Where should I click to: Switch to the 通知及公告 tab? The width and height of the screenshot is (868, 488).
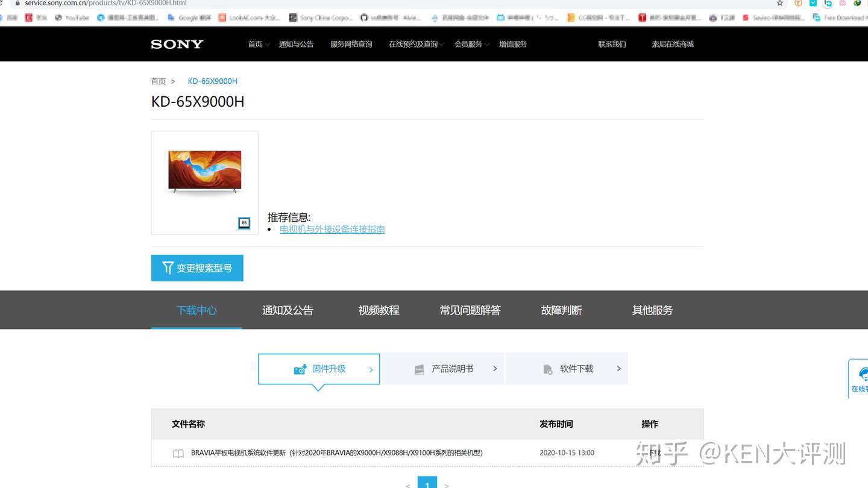click(288, 310)
